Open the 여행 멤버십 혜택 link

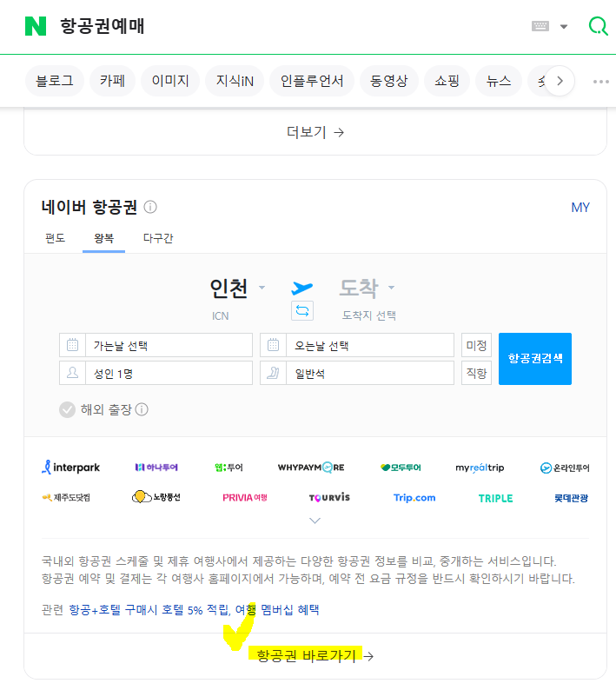tap(277, 610)
